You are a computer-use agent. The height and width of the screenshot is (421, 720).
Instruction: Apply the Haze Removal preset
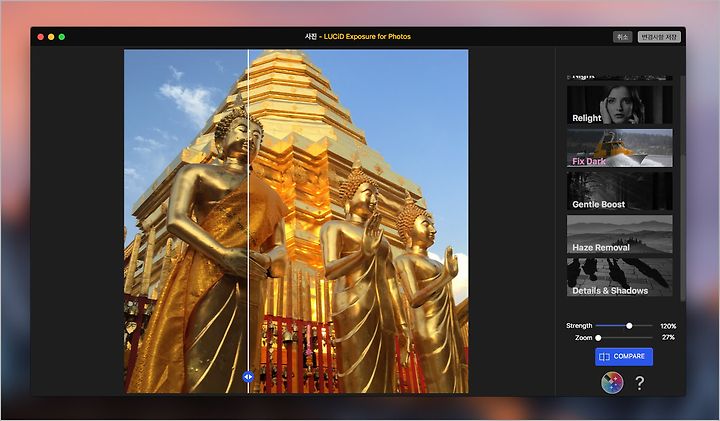click(619, 234)
